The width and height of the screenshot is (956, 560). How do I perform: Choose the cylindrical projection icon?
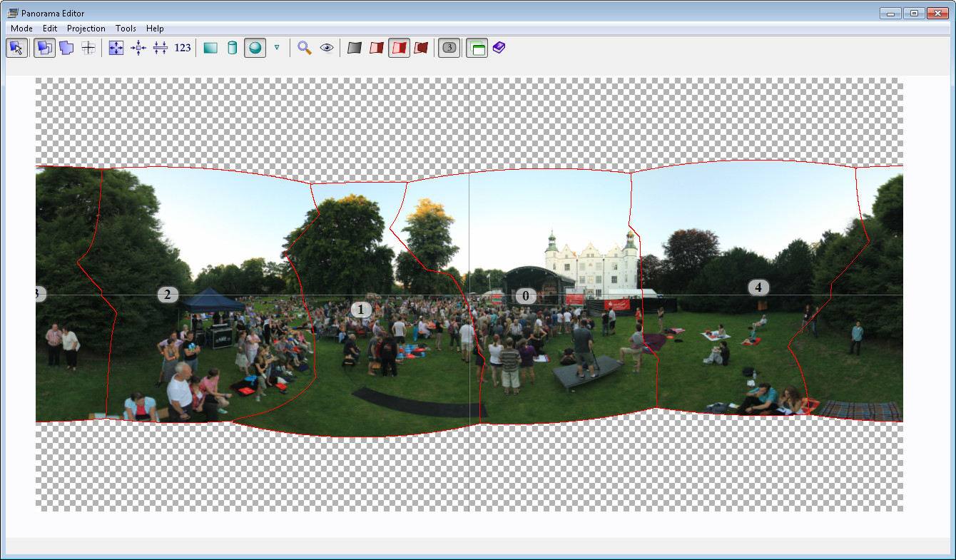coord(232,48)
